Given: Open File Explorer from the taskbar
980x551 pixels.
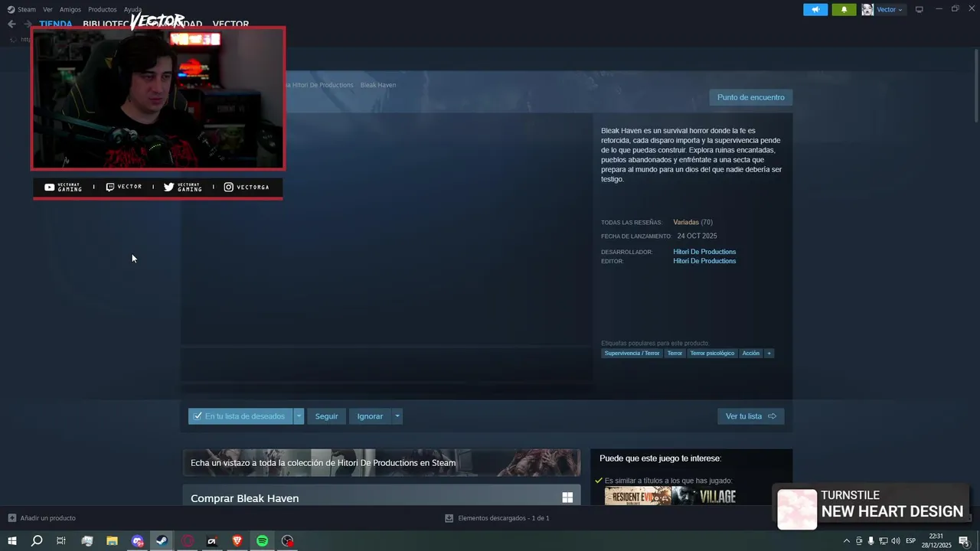Looking at the screenshot, I should pyautogui.click(x=112, y=541).
